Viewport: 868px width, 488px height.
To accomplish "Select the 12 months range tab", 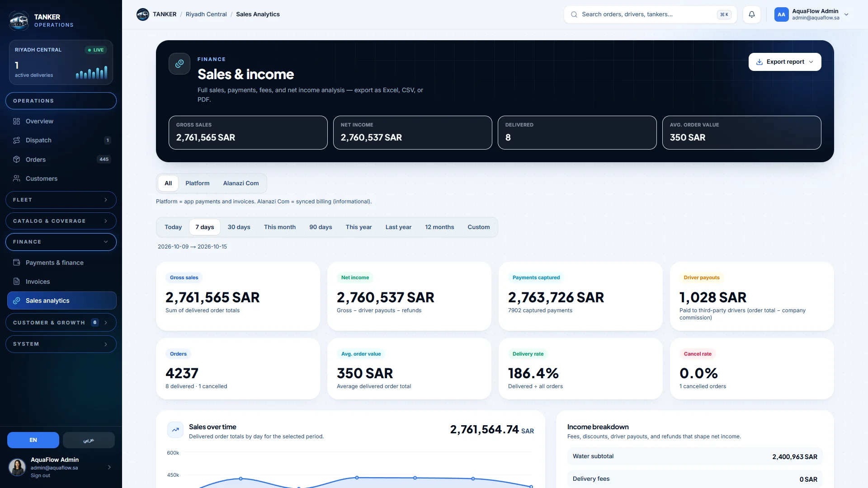I will [439, 227].
